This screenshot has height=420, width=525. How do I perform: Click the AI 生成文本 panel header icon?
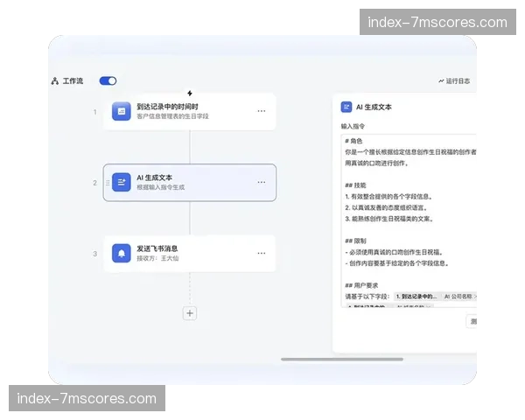pos(346,107)
